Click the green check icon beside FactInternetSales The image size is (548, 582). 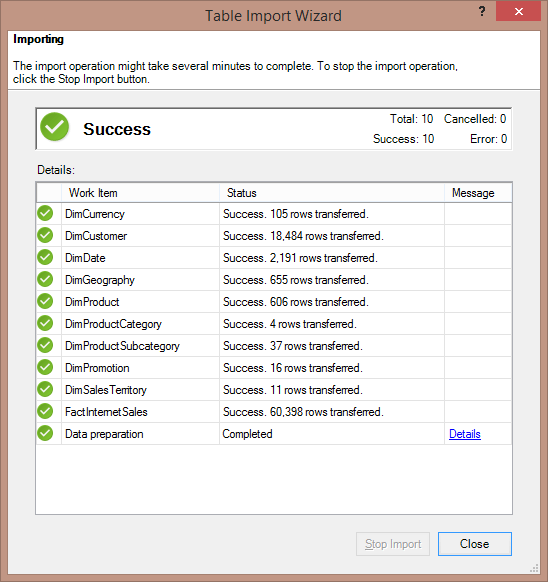(x=45, y=411)
